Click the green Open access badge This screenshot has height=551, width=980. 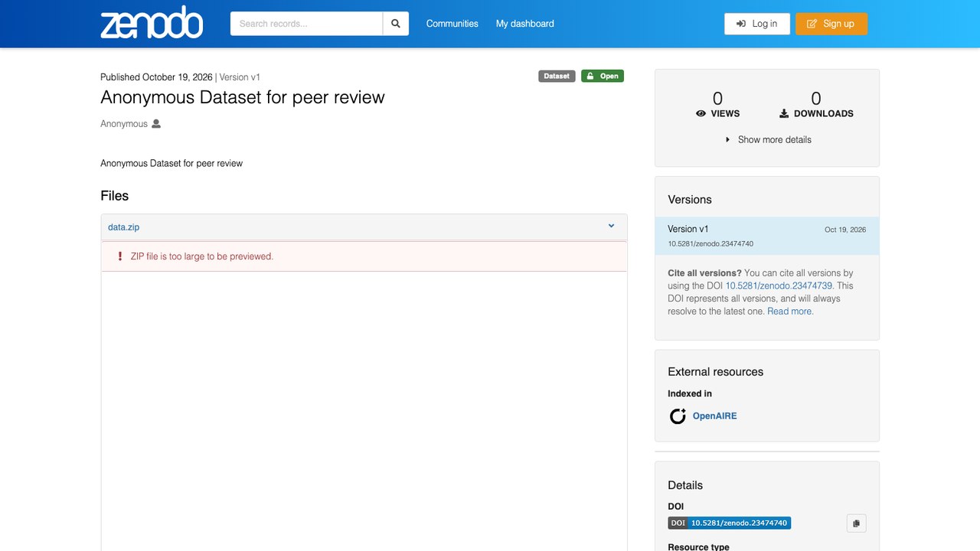coord(603,76)
